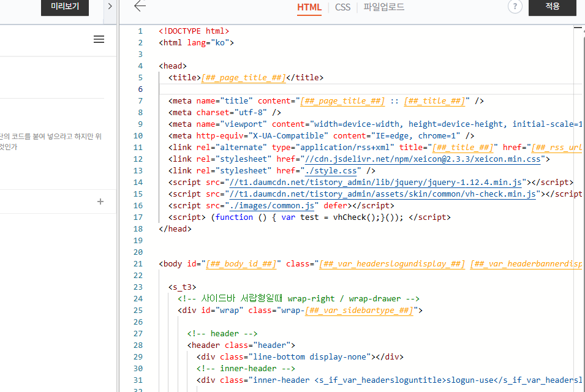Screen dimensions: 585x392
Task: Click the line-bottom display-none div line
Action: point(300,357)
